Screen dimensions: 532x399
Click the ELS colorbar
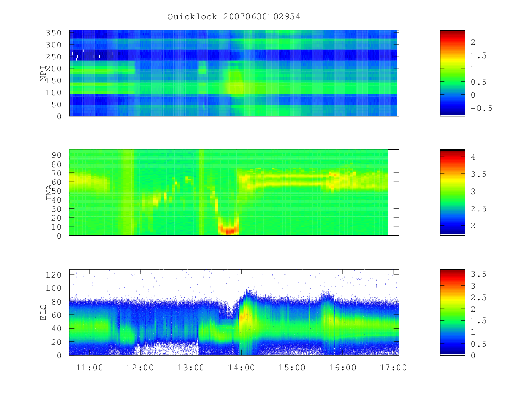pos(452,312)
